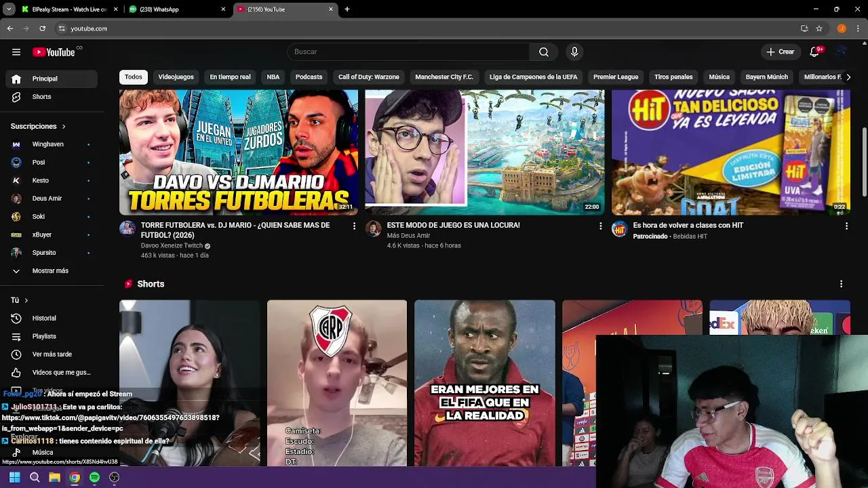Select the Todos filter chip
The image size is (868, 488).
[134, 77]
